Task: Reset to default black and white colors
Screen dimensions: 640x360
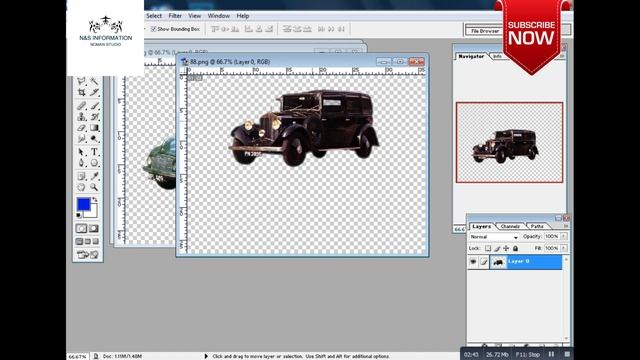Action: [78, 215]
